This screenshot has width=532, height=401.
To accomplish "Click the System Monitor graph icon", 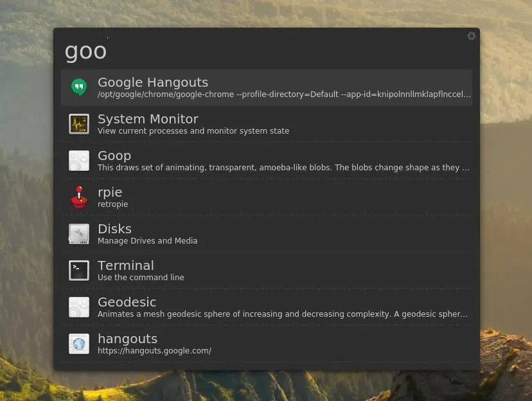I will (x=79, y=124).
